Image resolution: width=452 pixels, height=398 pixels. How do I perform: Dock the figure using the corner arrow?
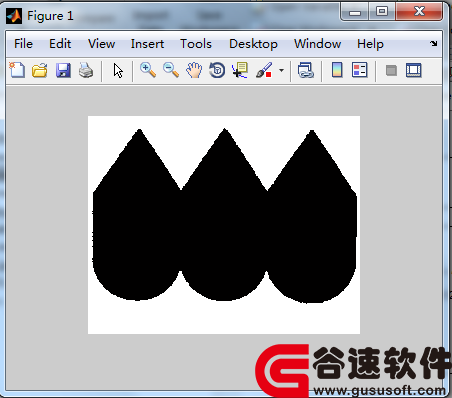[x=433, y=43]
